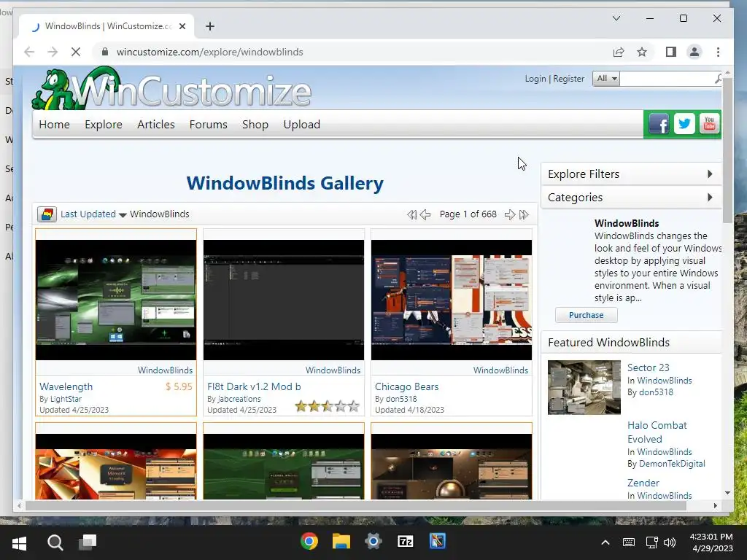This screenshot has height=560, width=747.
Task: Open Chrome side panel
Action: (671, 52)
